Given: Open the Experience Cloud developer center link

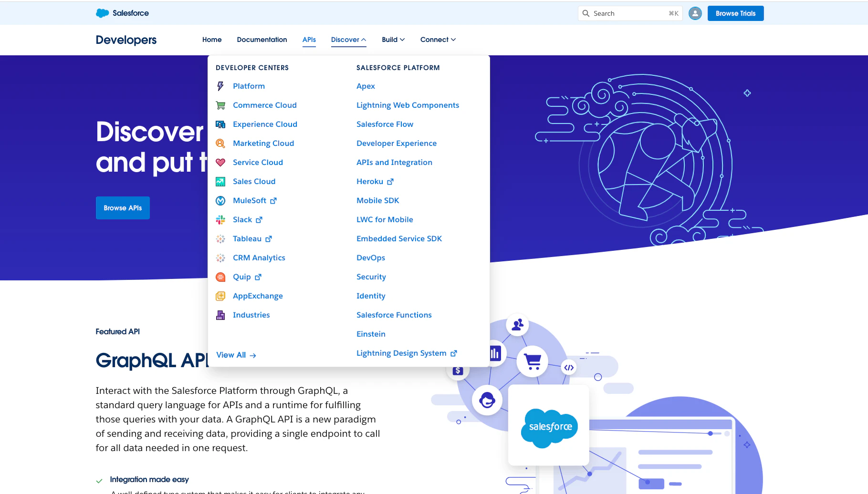Looking at the screenshot, I should (265, 124).
